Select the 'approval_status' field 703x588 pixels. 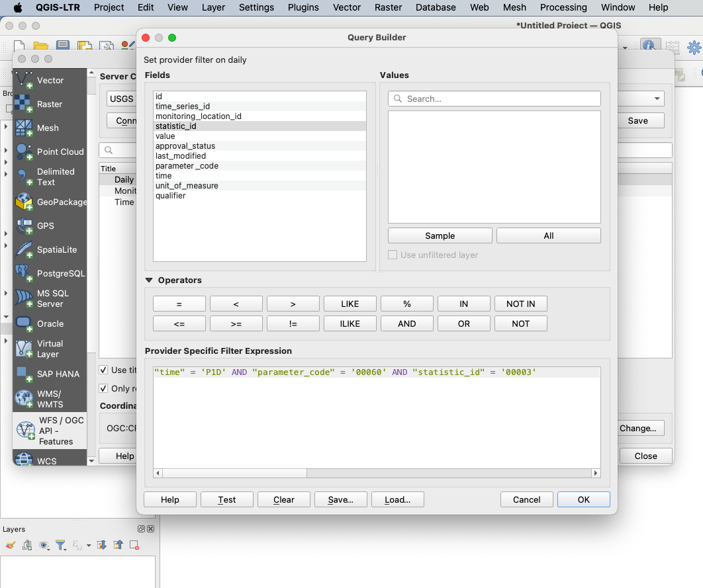pos(259,146)
